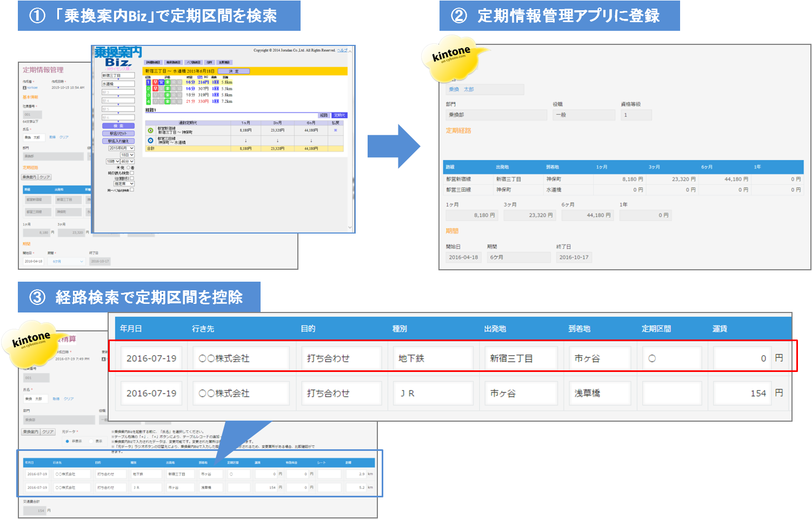Viewport: 812px width, 519px height.
Task: Click the creator user icon beside norikae
Action: [x=24, y=88]
